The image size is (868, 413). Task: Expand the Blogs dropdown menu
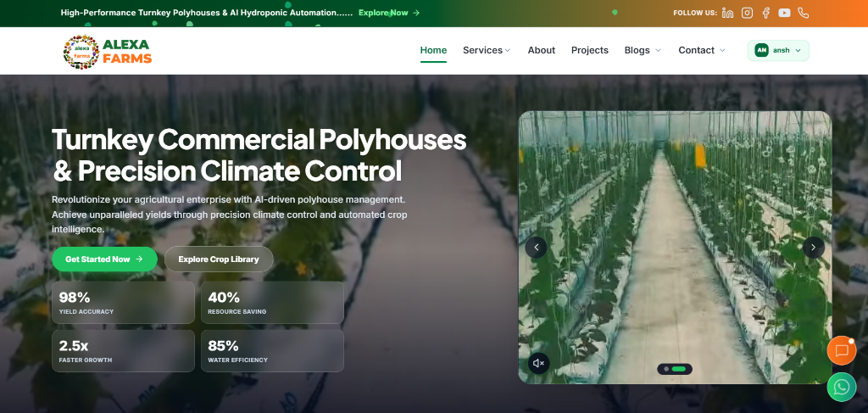(643, 50)
